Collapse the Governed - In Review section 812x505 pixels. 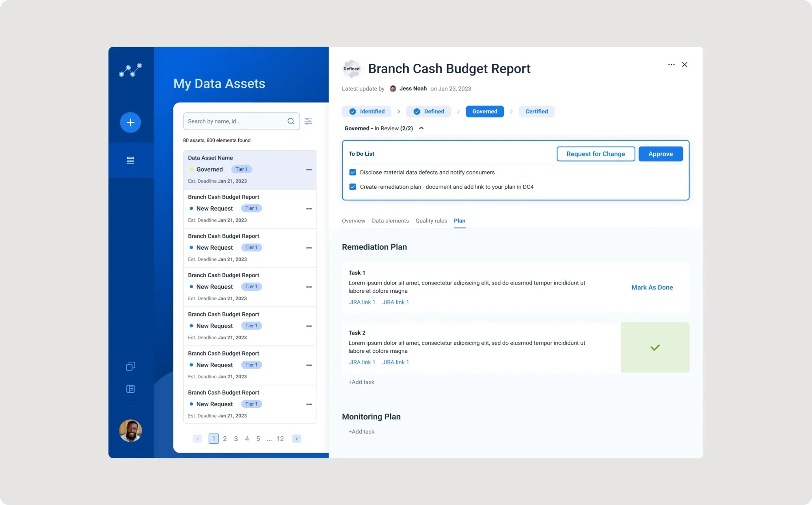click(421, 128)
